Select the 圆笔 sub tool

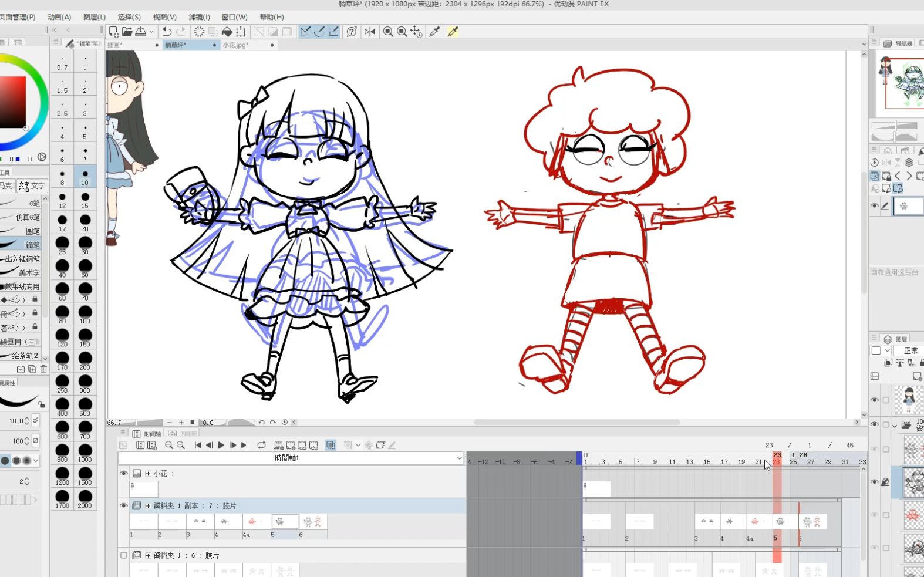(21, 231)
